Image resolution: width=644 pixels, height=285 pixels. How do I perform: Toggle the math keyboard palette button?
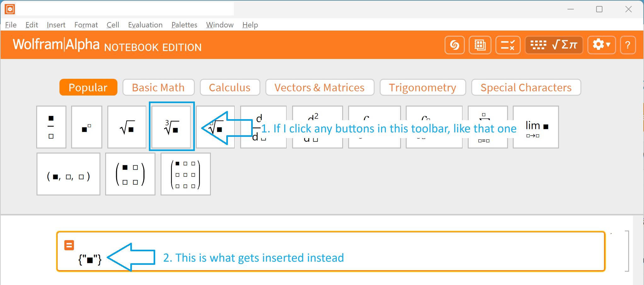(554, 45)
